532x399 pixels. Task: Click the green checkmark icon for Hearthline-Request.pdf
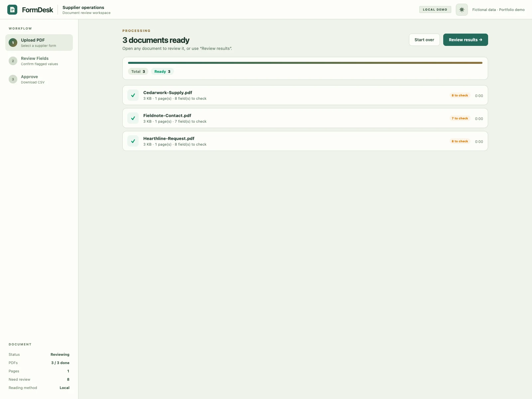click(133, 141)
